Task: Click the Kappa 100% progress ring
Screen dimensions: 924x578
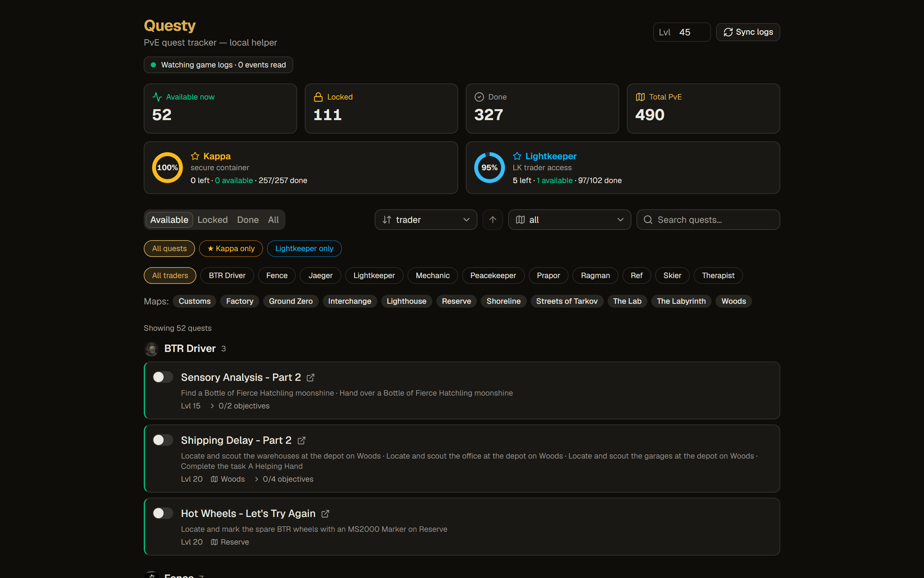Action: point(167,167)
